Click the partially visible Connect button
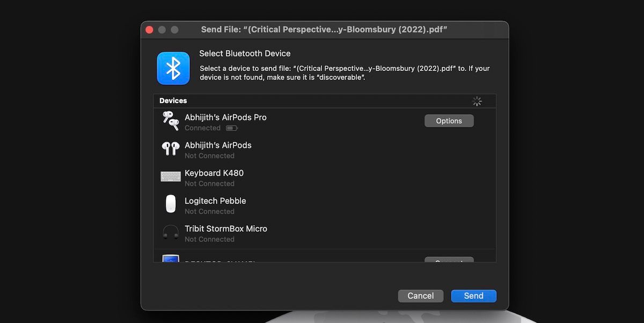Screen dimensions: 644x323 point(449,262)
